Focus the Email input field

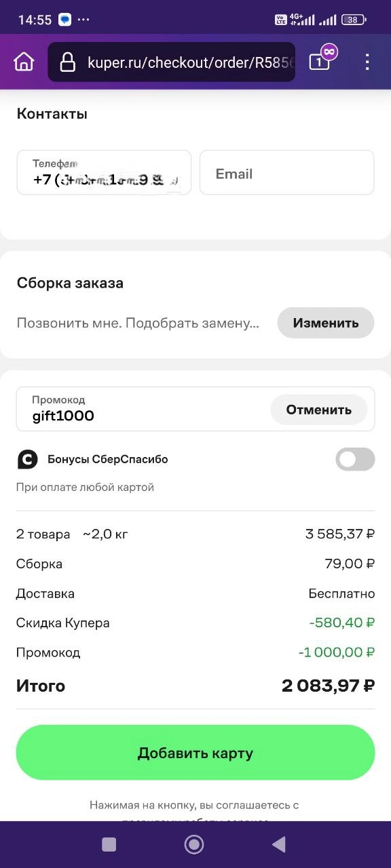tap(286, 172)
